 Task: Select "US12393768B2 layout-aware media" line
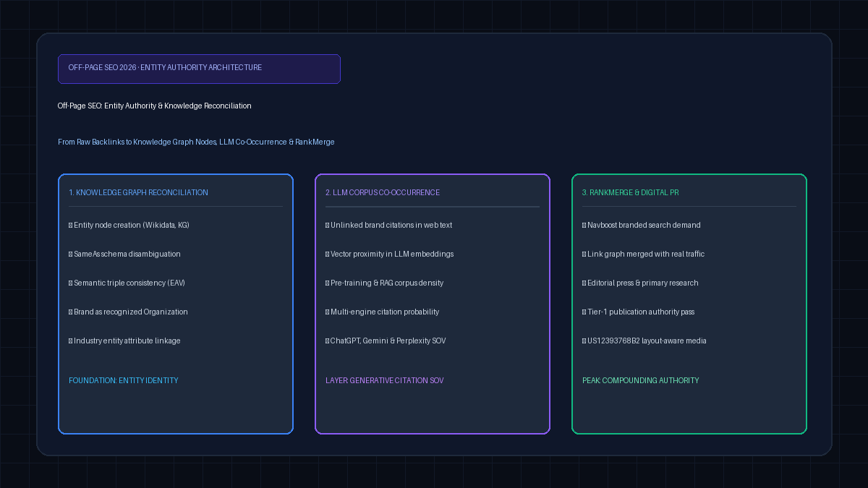point(644,341)
